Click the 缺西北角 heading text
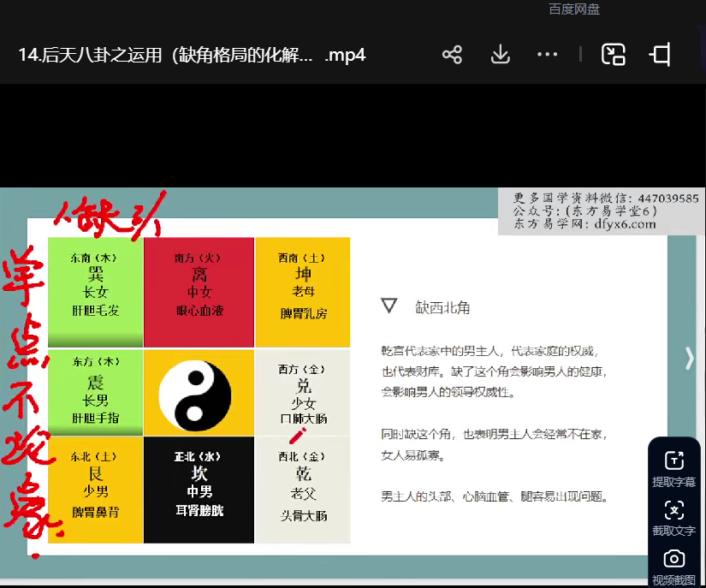Viewport: 706px width, 588px height. pos(442,307)
